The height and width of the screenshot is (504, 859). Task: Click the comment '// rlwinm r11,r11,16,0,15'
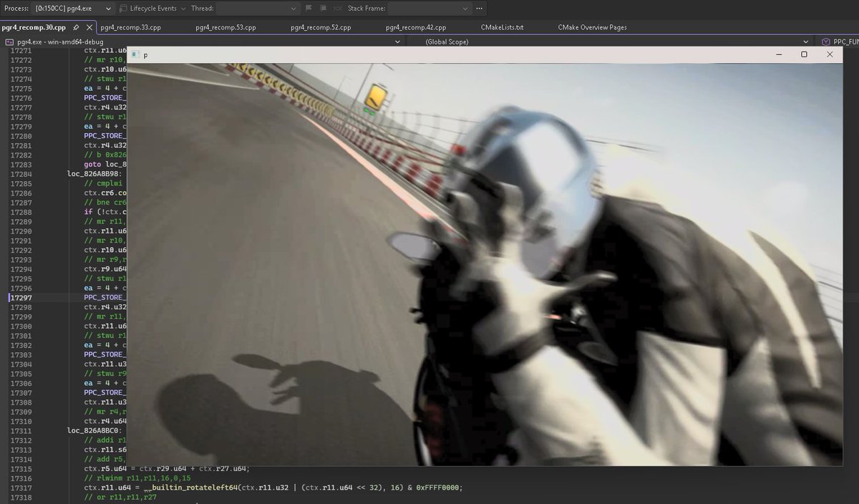pos(136,478)
